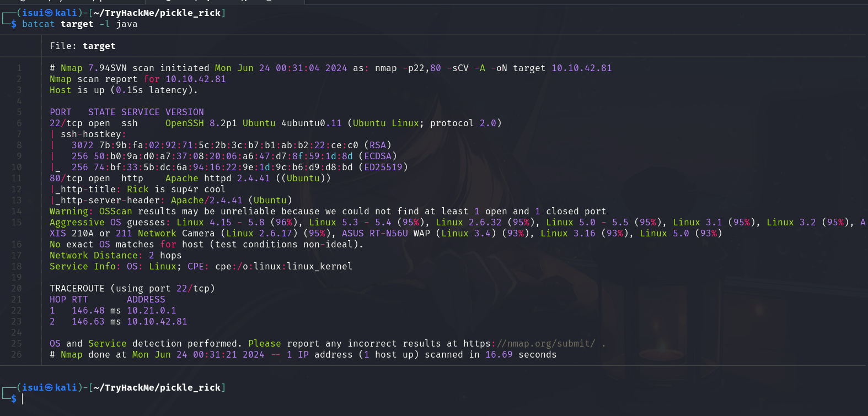Click the cpe:/o:linux:linux_kernel text
The height and width of the screenshot is (416, 868).
click(283, 266)
